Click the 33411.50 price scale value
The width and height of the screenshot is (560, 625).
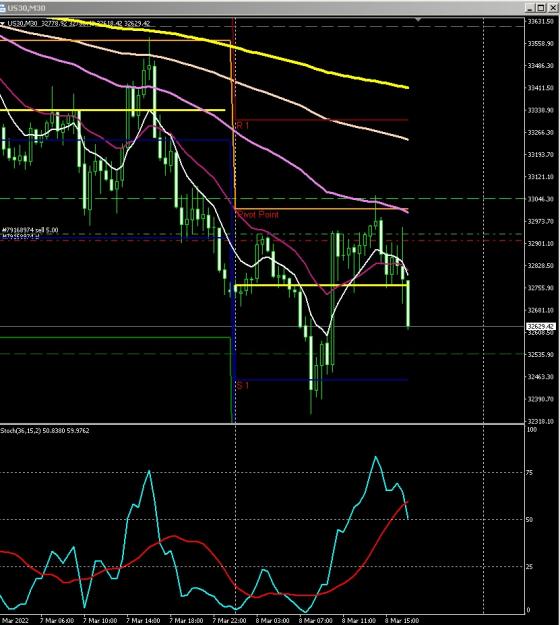coord(540,88)
